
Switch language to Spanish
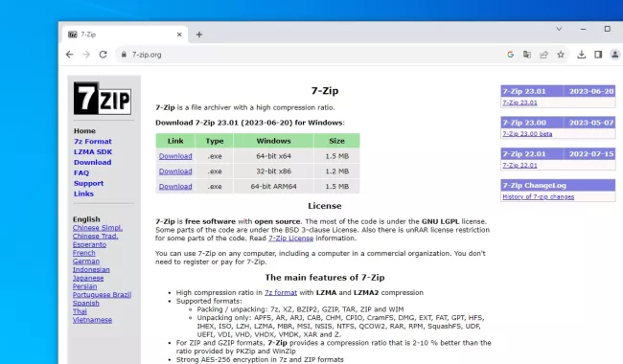pos(86,304)
